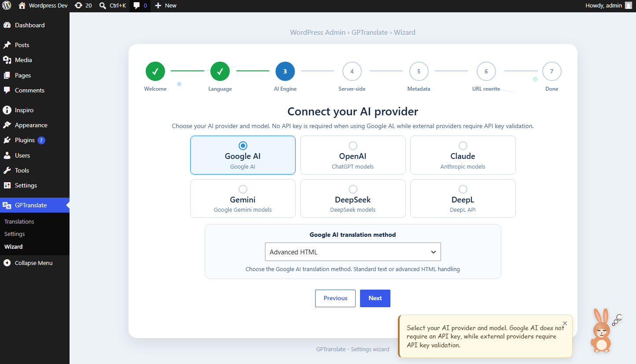The image size is (636, 364).
Task: Click the 'Anthropic models' subtitle text
Action: pyautogui.click(x=463, y=166)
